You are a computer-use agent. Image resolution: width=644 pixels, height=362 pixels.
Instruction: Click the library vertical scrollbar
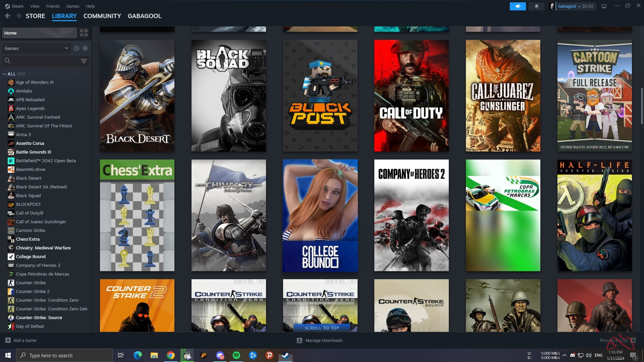pos(642,106)
